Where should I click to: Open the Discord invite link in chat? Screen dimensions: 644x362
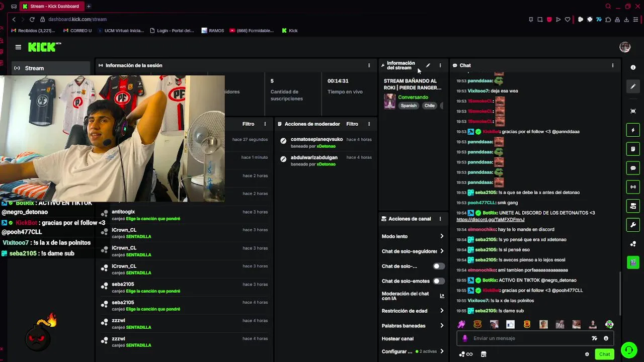point(491,220)
